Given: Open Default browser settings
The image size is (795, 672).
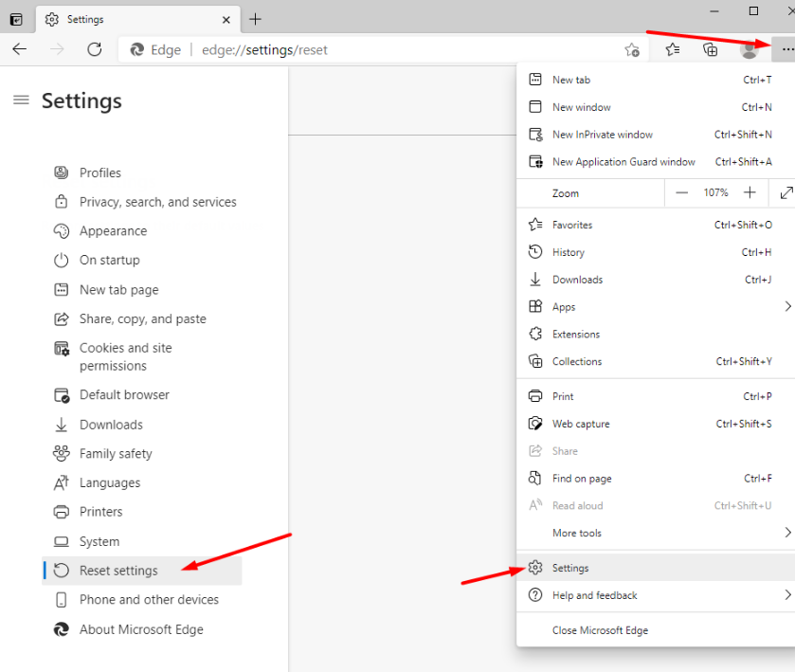Looking at the screenshot, I should 142,394.
